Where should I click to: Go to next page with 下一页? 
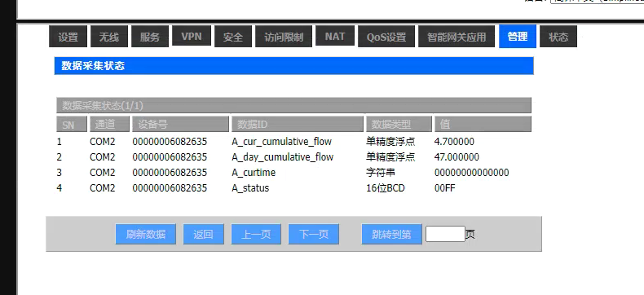tap(314, 234)
